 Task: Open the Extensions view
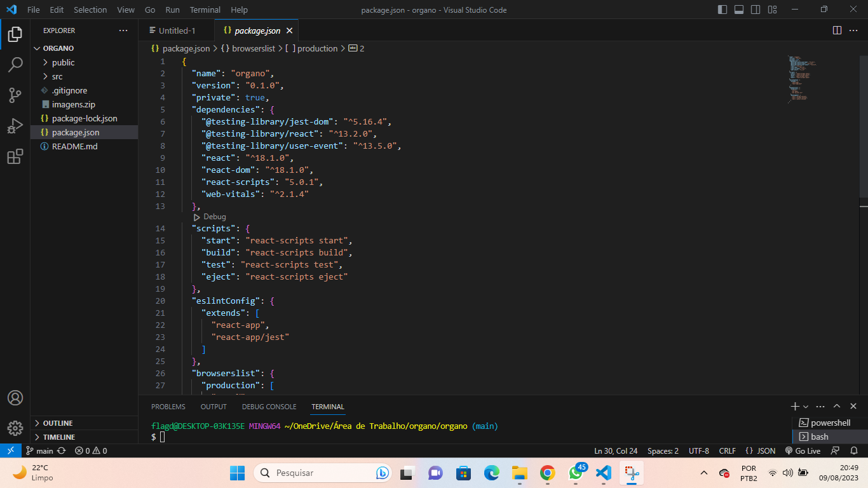pos(15,157)
